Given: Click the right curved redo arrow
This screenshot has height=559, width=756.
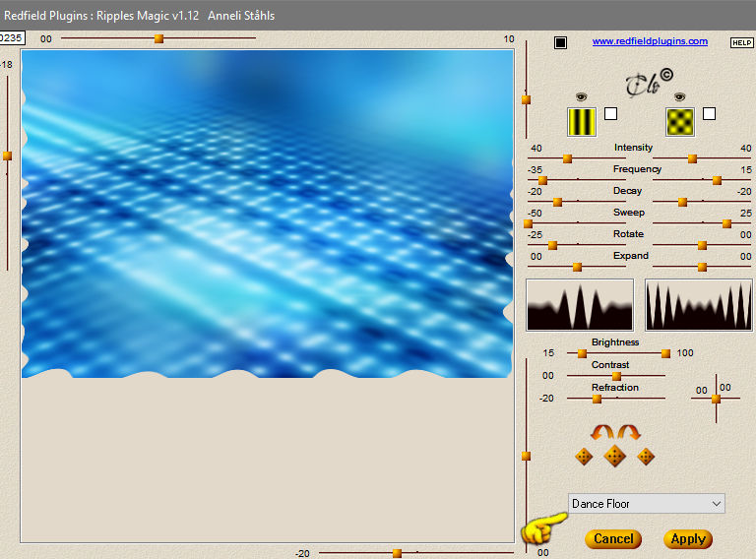Looking at the screenshot, I should point(629,432).
